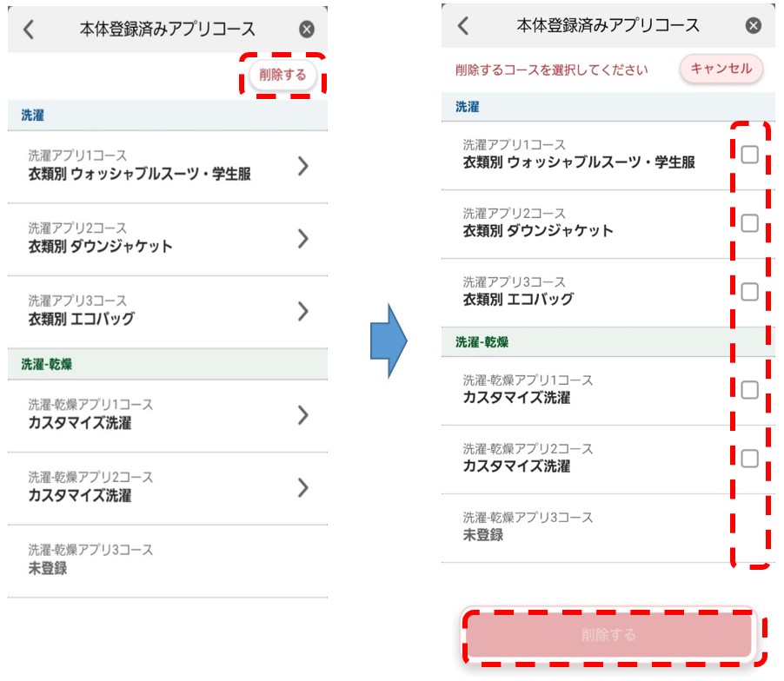The image size is (784, 681).
Task: Go back using right screen's back arrow
Action: coord(463,25)
